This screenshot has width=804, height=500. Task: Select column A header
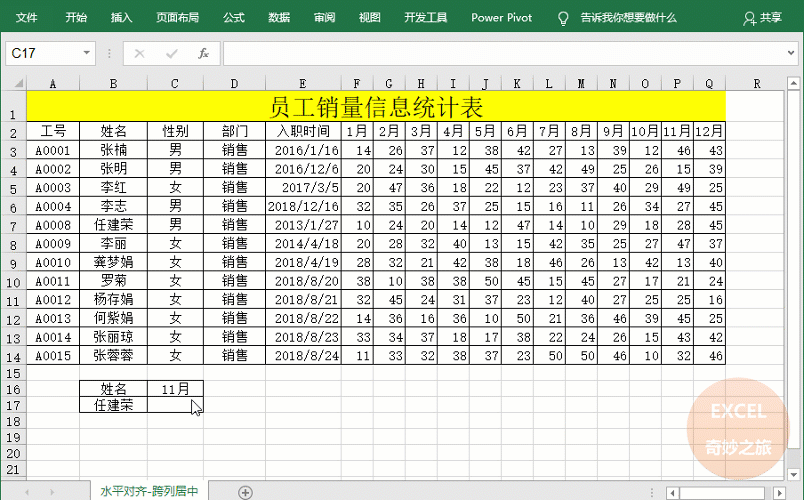pos(53,84)
